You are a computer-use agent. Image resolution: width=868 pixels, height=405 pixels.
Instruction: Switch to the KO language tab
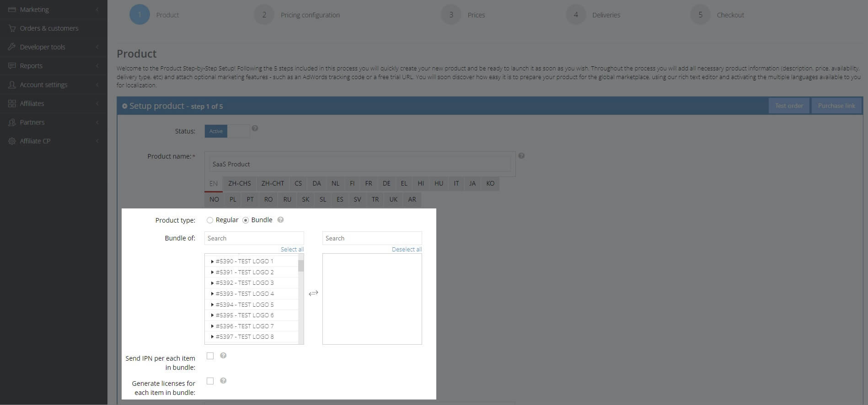490,183
